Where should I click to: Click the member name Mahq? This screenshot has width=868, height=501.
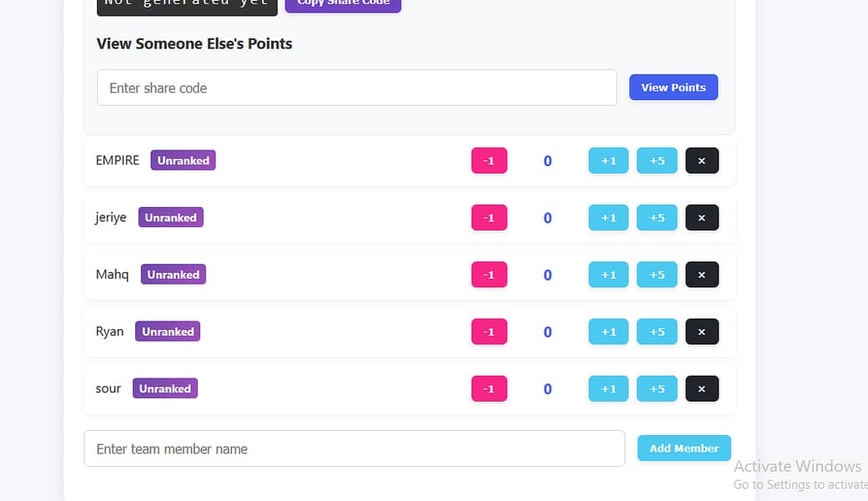point(113,275)
